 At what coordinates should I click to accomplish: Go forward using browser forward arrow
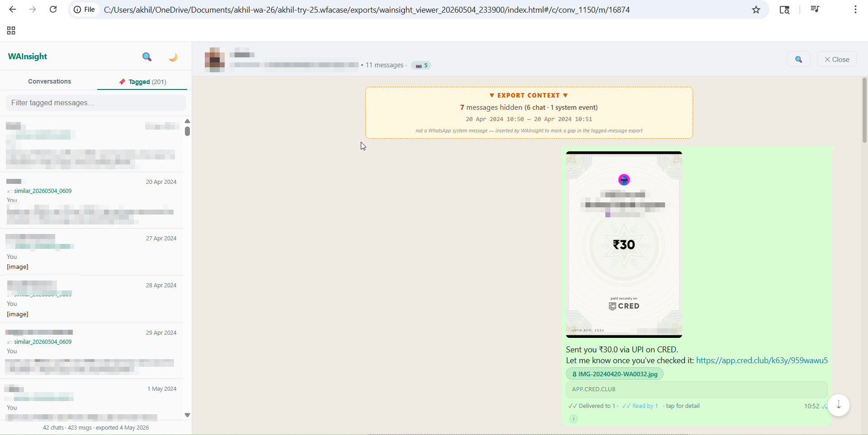click(x=33, y=9)
